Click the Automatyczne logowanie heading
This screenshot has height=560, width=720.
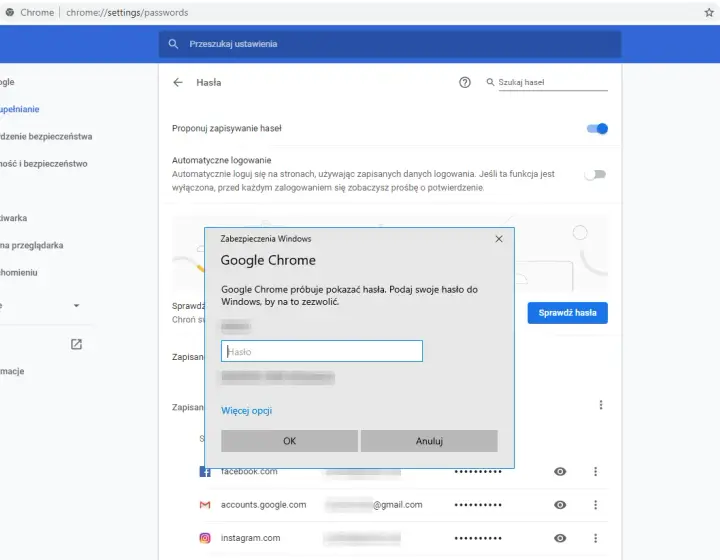(x=221, y=160)
